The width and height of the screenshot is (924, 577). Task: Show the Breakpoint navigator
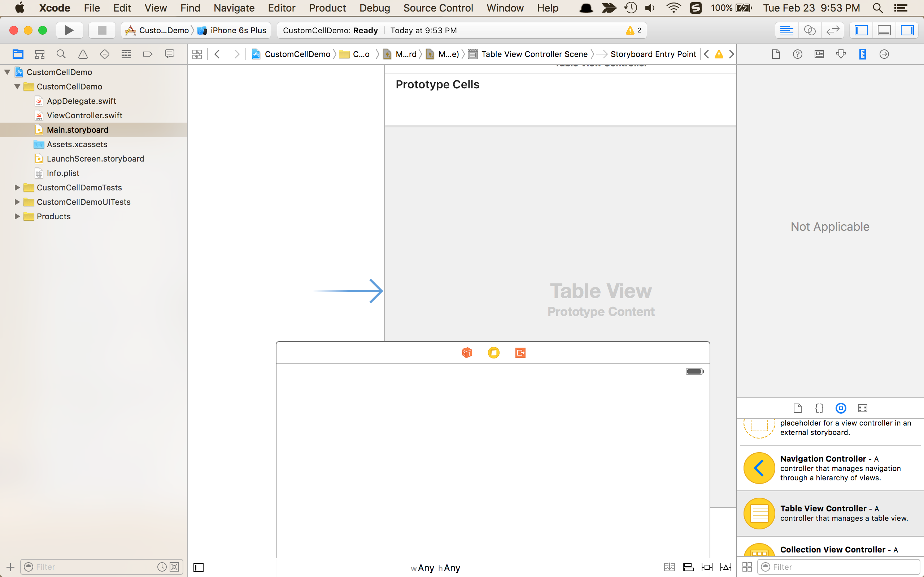[x=148, y=54]
